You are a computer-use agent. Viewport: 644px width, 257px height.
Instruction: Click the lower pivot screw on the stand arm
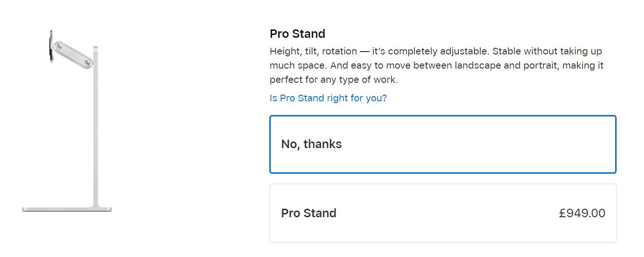(x=88, y=62)
